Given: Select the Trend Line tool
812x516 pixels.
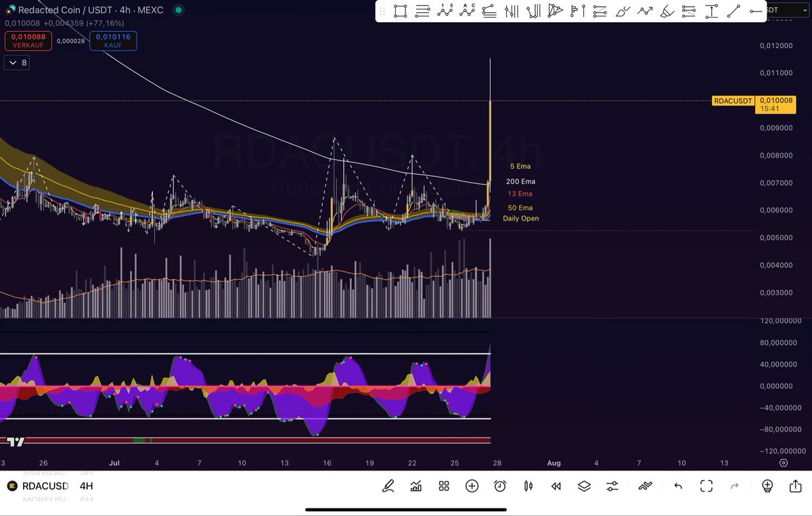Looking at the screenshot, I should [734, 12].
